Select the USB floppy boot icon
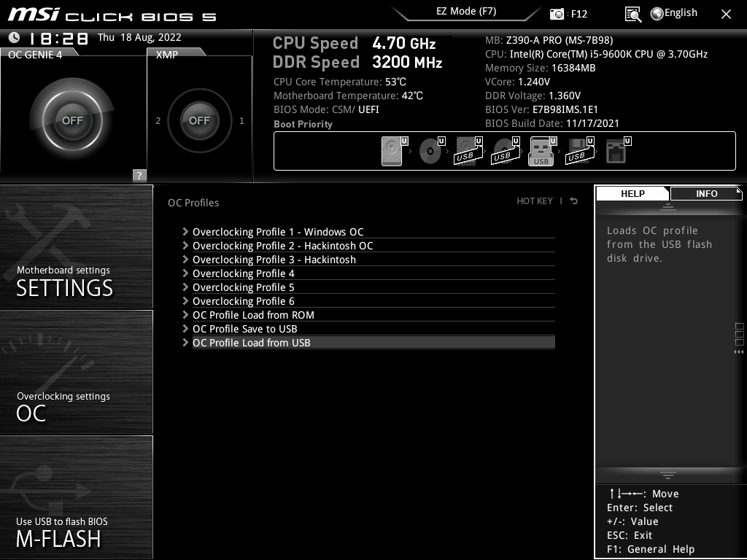Screen dimensions: 747x560 point(580,151)
